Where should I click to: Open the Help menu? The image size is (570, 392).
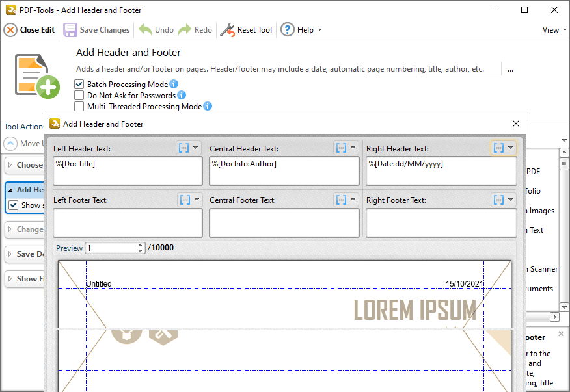(301, 29)
